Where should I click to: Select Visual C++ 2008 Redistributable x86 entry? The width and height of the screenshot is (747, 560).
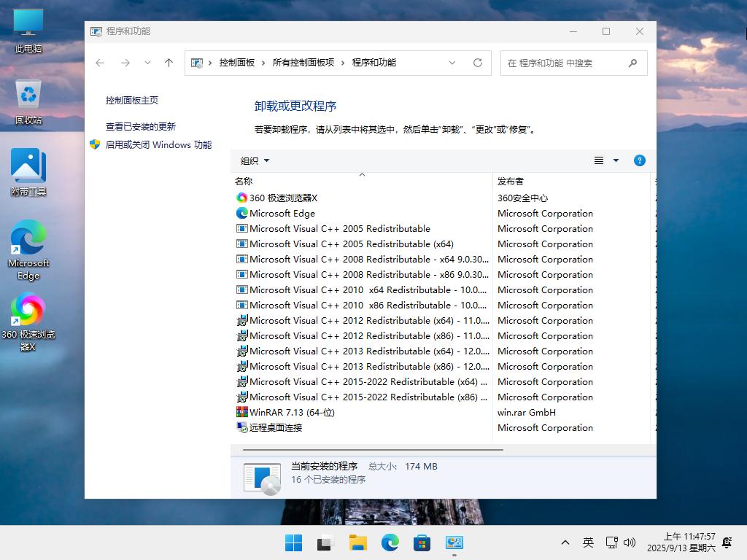[363, 274]
